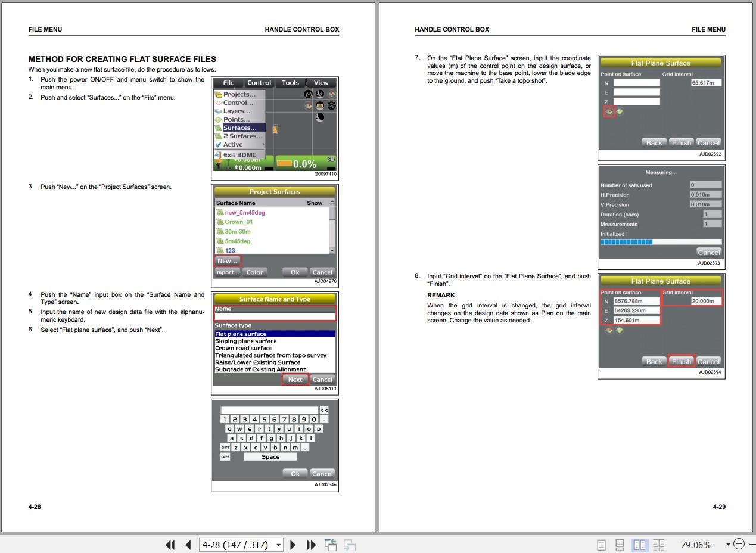The height and width of the screenshot is (553, 756).
Task: Select highlighted Surfaces... menu entry
Action: [239, 128]
